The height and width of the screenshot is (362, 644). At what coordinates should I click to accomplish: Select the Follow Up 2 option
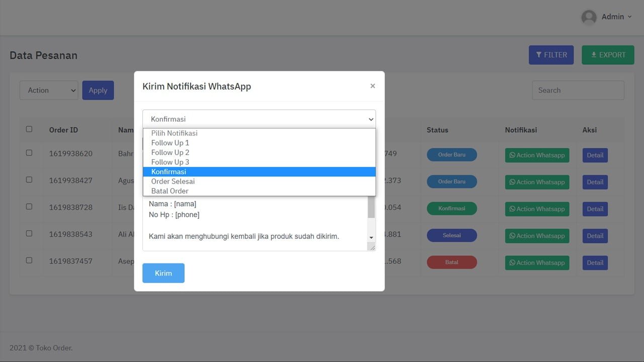[170, 152]
